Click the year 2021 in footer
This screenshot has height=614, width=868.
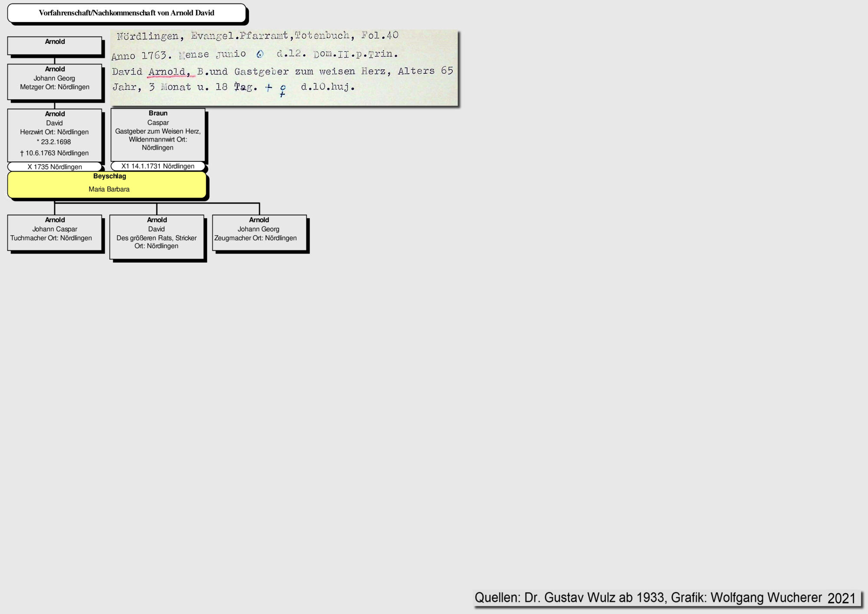(841, 598)
